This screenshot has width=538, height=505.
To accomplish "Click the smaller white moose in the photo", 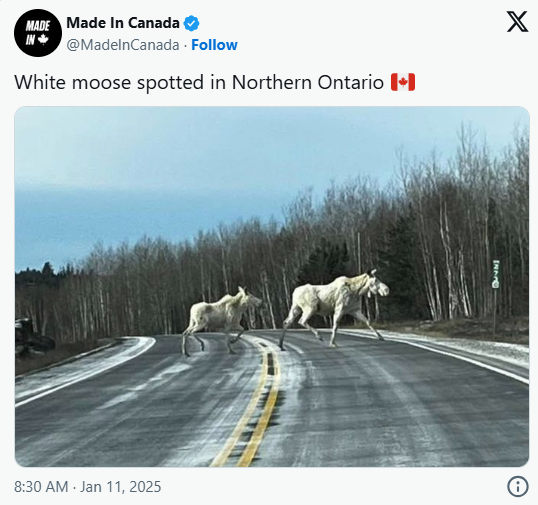I will pos(221,320).
